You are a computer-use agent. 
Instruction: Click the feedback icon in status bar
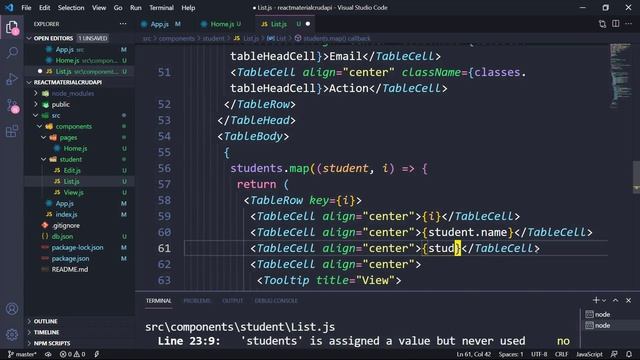614,354
